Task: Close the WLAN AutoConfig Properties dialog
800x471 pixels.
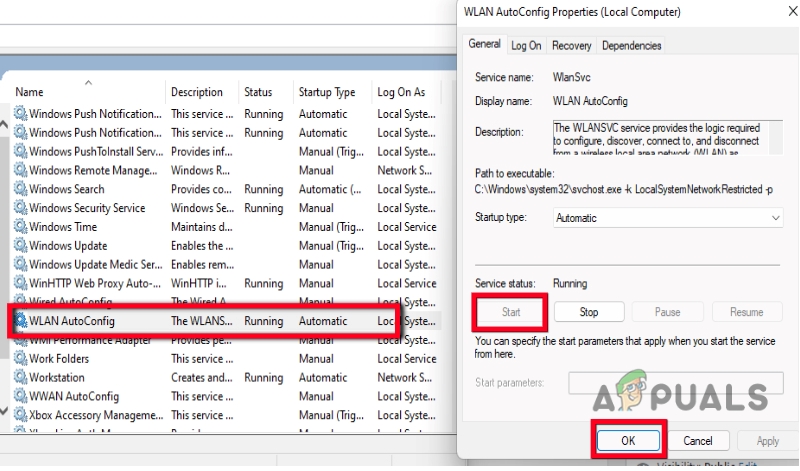Action: click(792, 11)
